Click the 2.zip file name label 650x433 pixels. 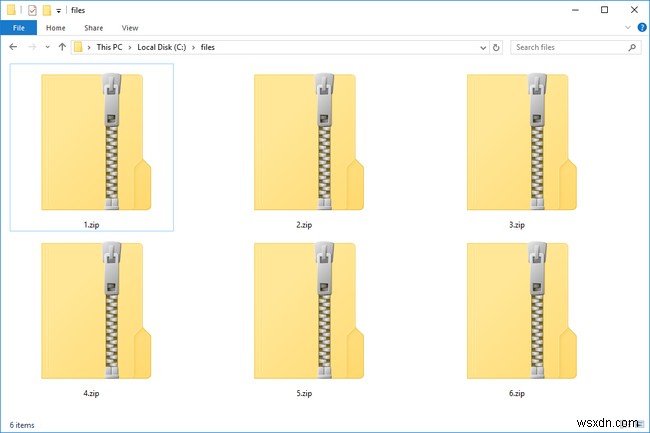pyautogui.click(x=304, y=225)
